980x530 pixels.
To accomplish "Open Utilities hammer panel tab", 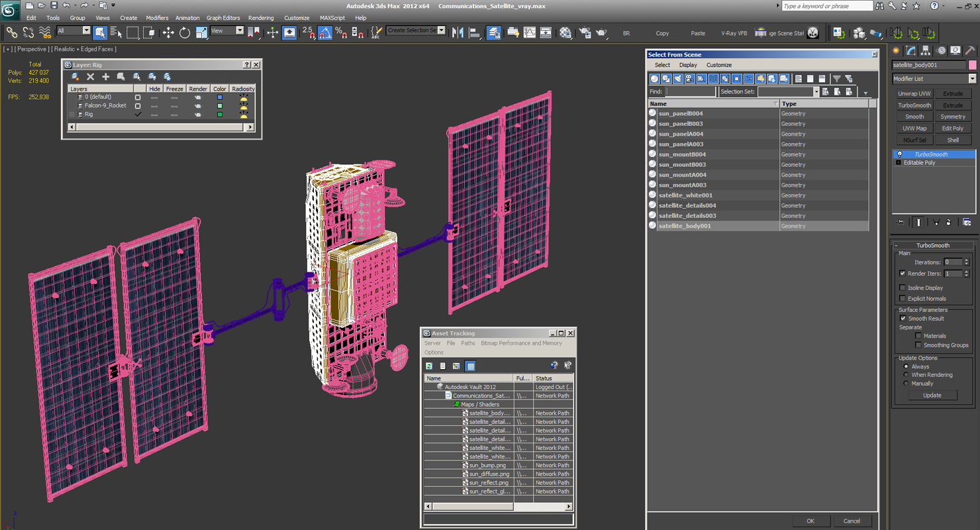I will click(969, 50).
